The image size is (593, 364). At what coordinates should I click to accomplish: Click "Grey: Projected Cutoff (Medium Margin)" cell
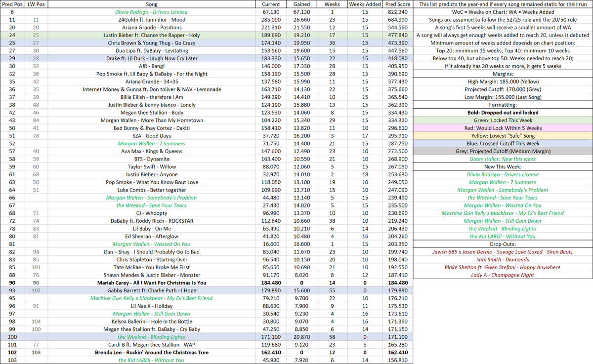point(503,151)
